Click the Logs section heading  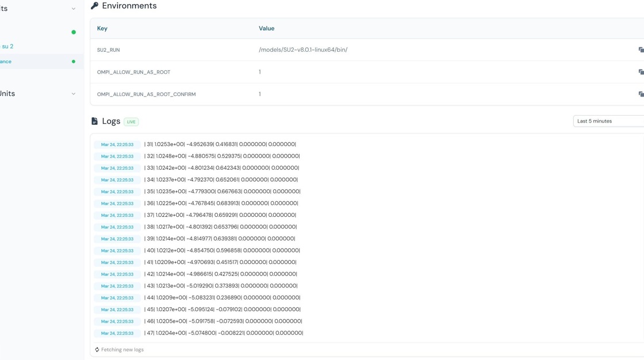[x=111, y=121]
